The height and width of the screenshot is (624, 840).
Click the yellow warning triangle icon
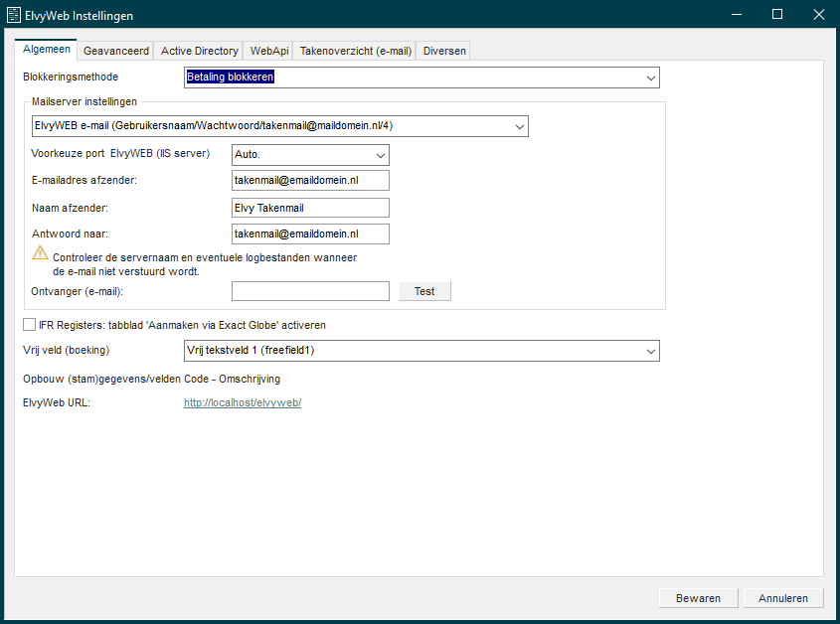[x=40, y=252]
